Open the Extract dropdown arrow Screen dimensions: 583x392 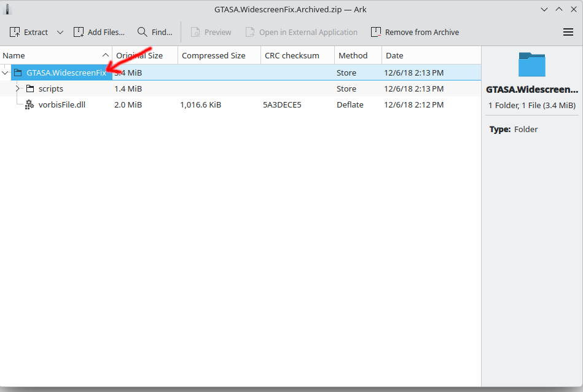point(60,33)
